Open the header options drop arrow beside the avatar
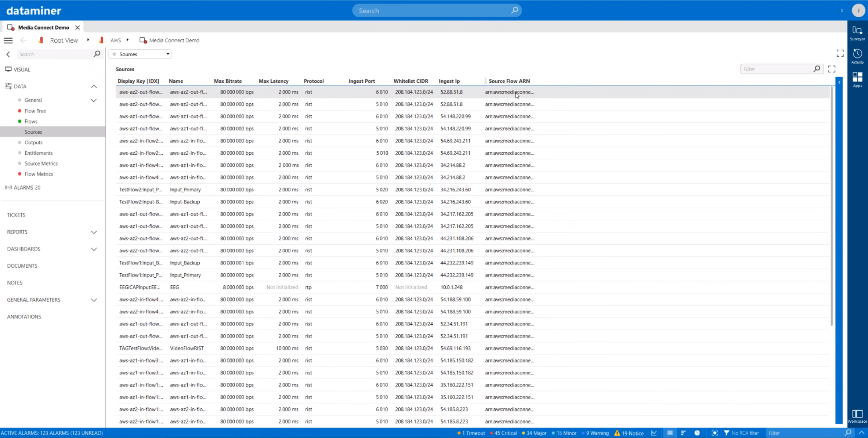Image resolution: width=868 pixels, height=438 pixels. click(x=842, y=11)
